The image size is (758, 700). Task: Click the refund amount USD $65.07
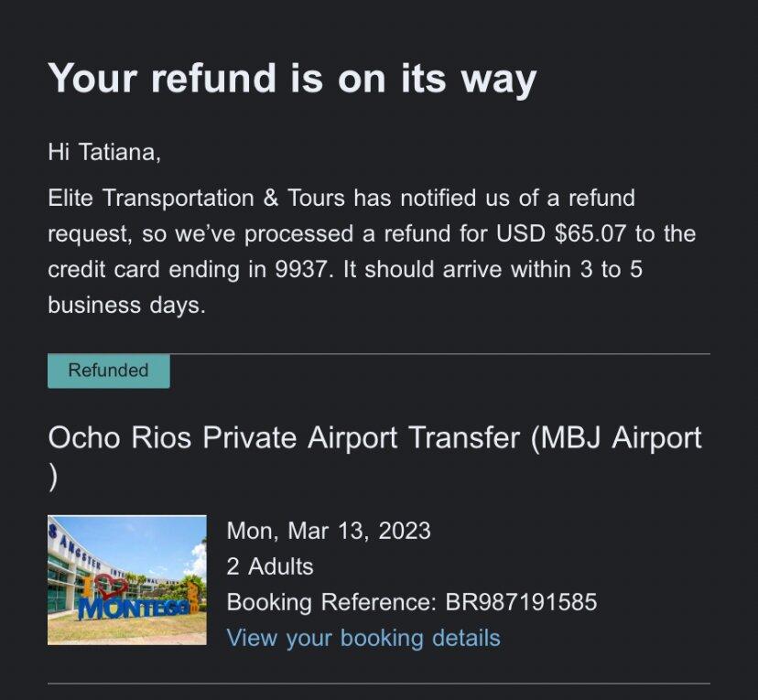pyautogui.click(x=561, y=233)
